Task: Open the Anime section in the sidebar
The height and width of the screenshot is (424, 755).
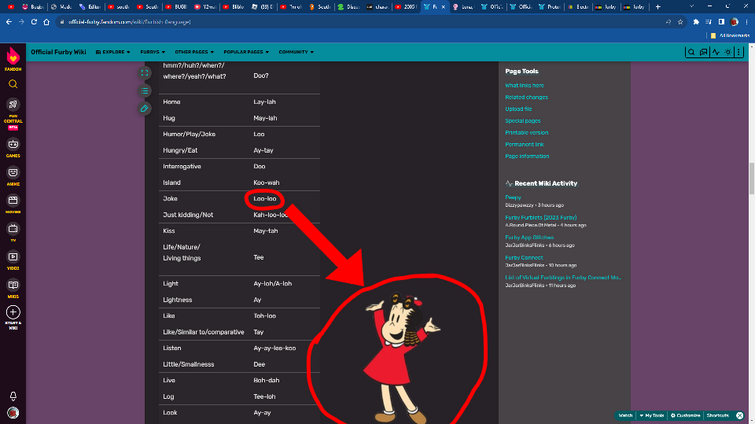Action: point(13,176)
